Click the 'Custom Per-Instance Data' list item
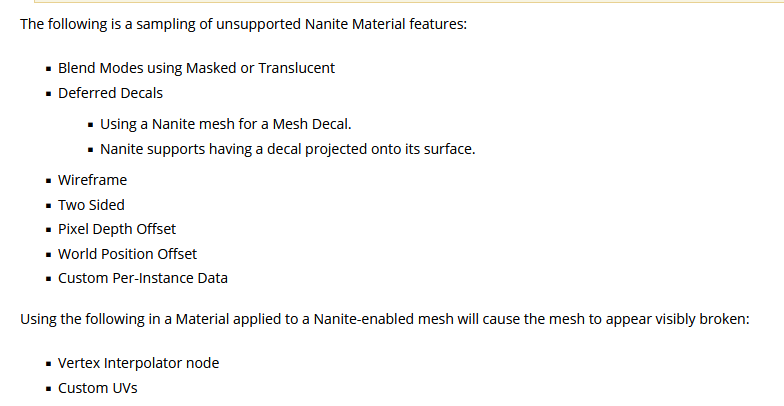The width and height of the screenshot is (784, 406). (143, 278)
